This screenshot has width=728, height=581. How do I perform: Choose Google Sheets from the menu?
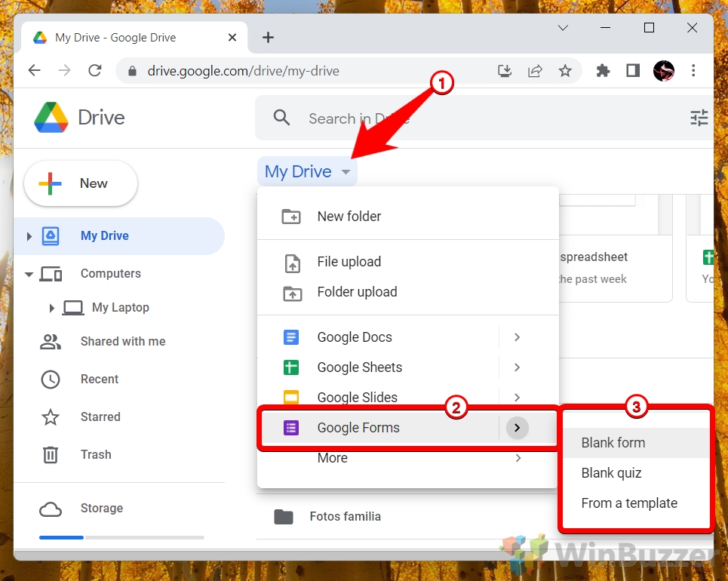point(378,367)
